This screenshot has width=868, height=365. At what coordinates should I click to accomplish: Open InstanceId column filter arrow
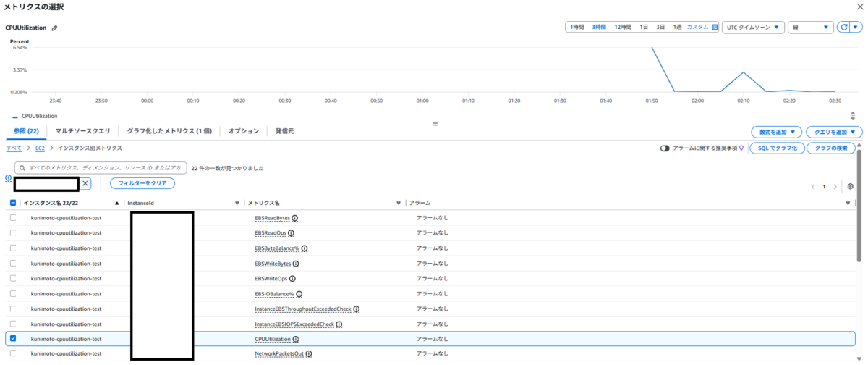tap(237, 203)
